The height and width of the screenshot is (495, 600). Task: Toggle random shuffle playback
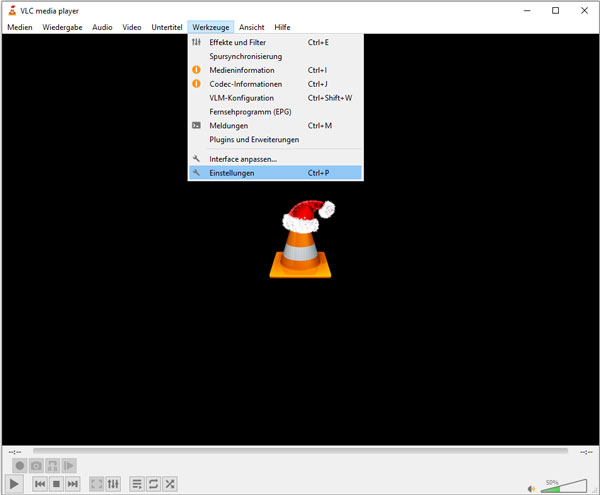170,484
